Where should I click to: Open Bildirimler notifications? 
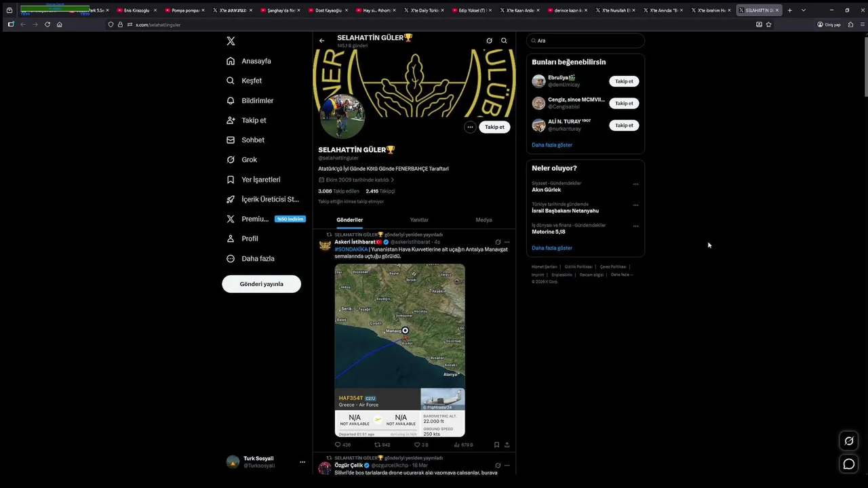250,100
